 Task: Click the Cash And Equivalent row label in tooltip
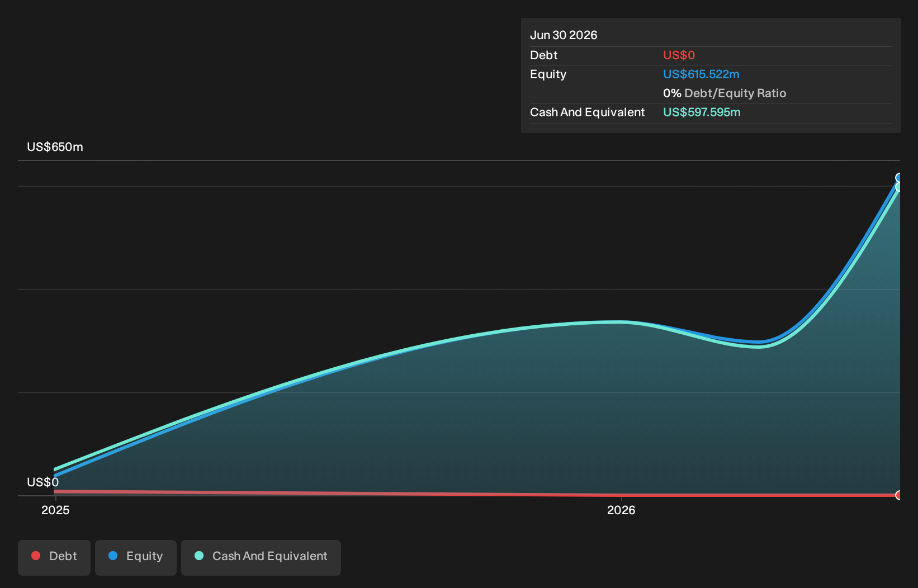pyautogui.click(x=587, y=112)
